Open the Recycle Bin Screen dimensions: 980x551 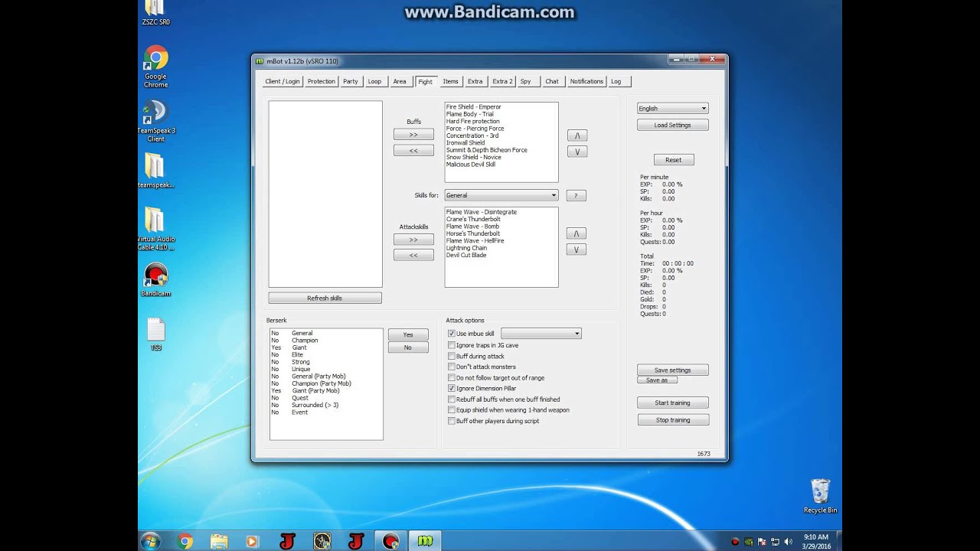point(820,496)
